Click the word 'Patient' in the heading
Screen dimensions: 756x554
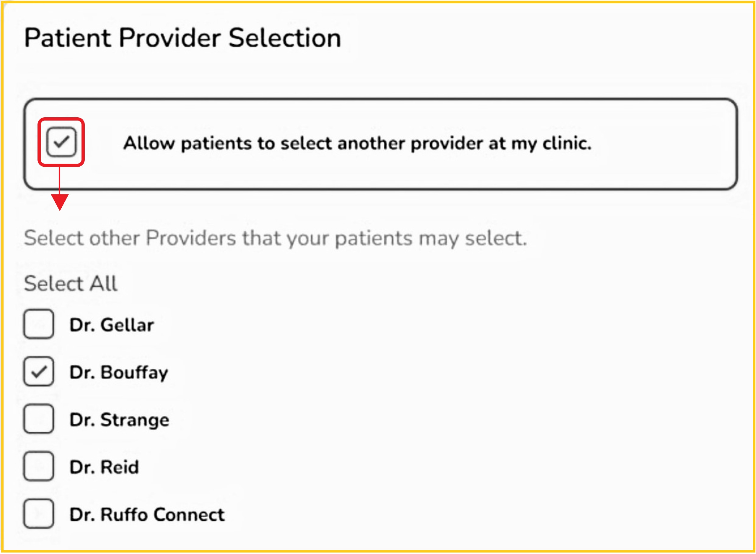[68, 38]
